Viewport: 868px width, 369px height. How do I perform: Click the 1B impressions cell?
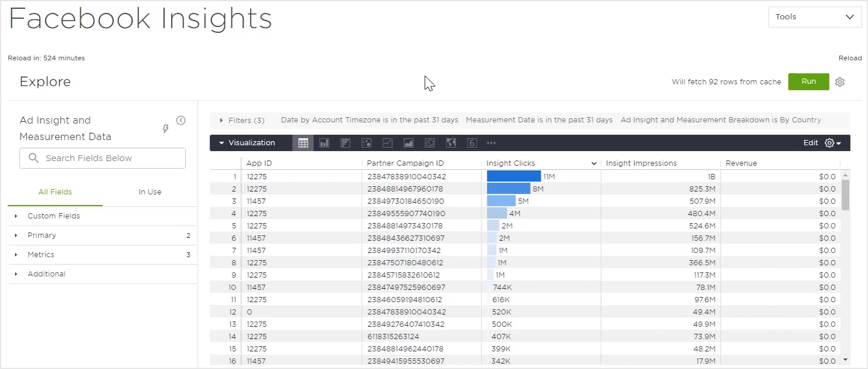tap(712, 176)
